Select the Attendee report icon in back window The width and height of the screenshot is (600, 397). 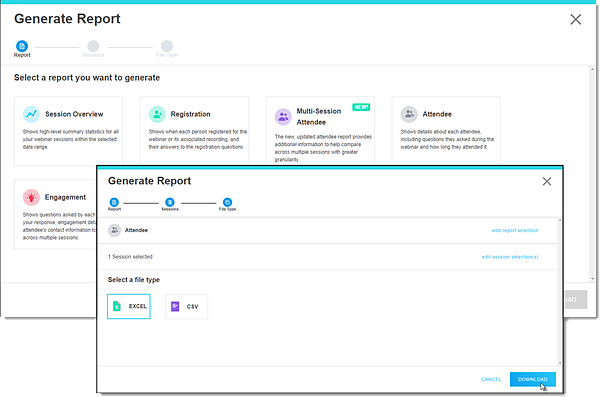(x=409, y=114)
